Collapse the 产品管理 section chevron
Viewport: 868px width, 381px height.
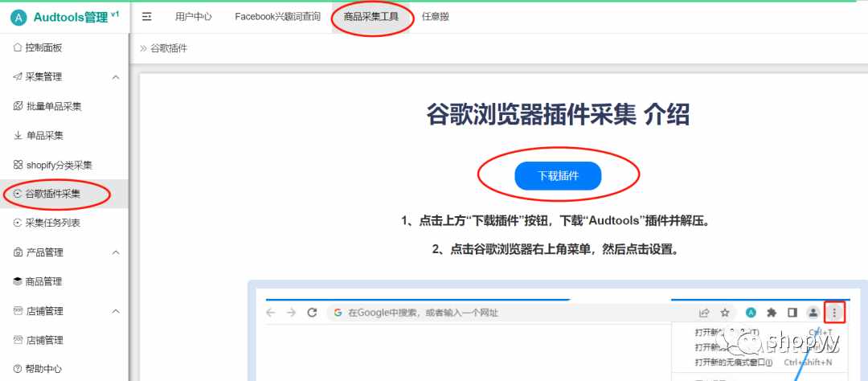pyautogui.click(x=116, y=252)
